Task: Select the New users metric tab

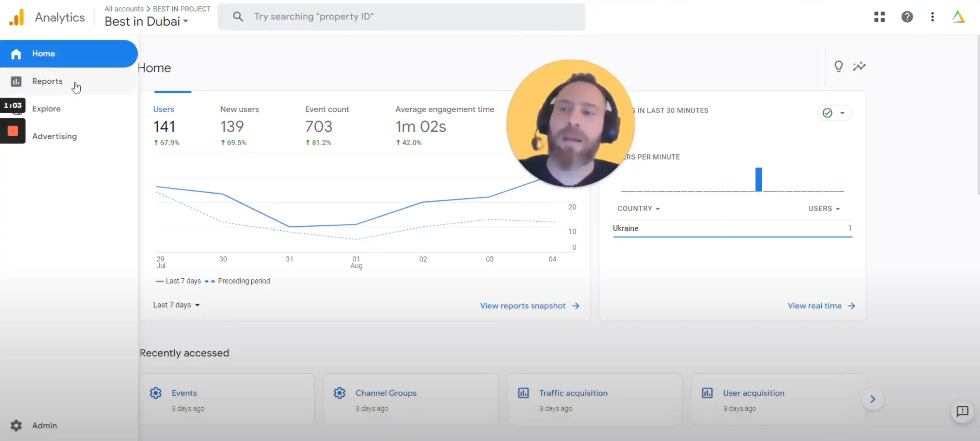Action: pyautogui.click(x=239, y=126)
